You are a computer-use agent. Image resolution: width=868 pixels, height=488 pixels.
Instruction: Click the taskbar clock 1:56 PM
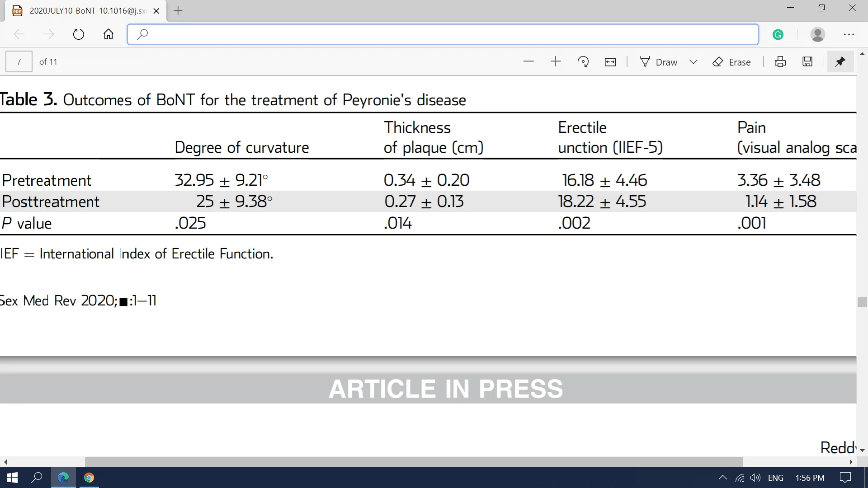(810, 478)
